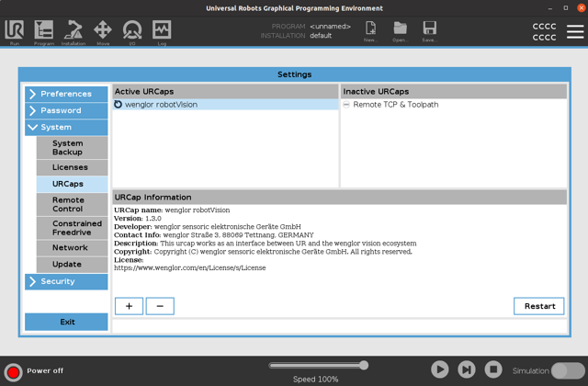
Task: Select Remote TCP & Toolpath in Inactive URCaps
Action: (x=454, y=105)
